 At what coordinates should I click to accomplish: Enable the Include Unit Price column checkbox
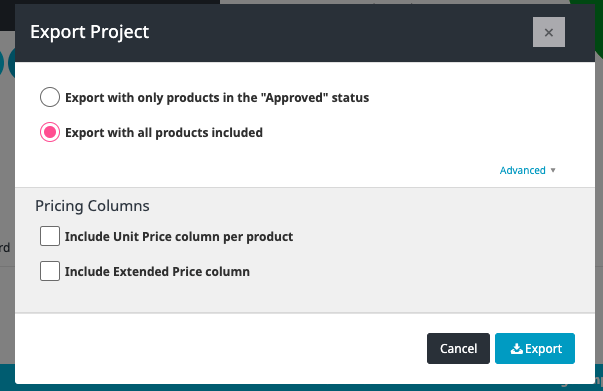coord(50,236)
